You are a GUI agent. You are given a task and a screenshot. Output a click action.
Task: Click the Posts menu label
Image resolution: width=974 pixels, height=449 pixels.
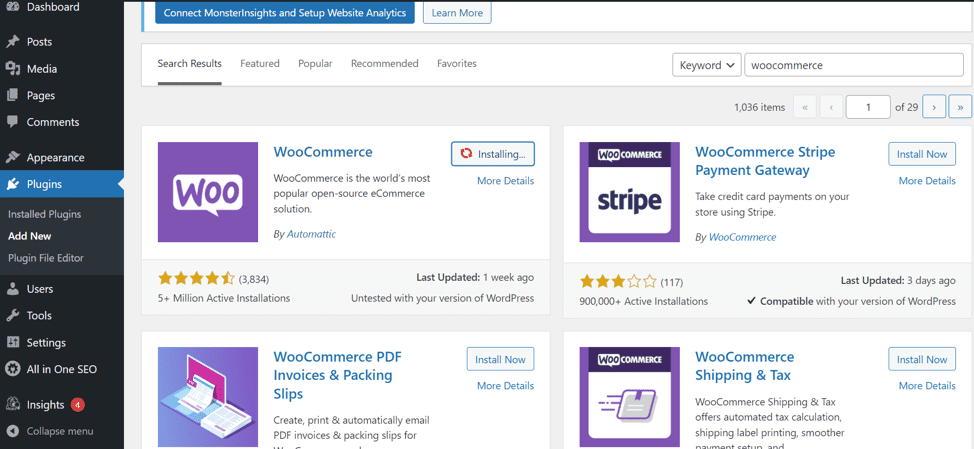[39, 42]
